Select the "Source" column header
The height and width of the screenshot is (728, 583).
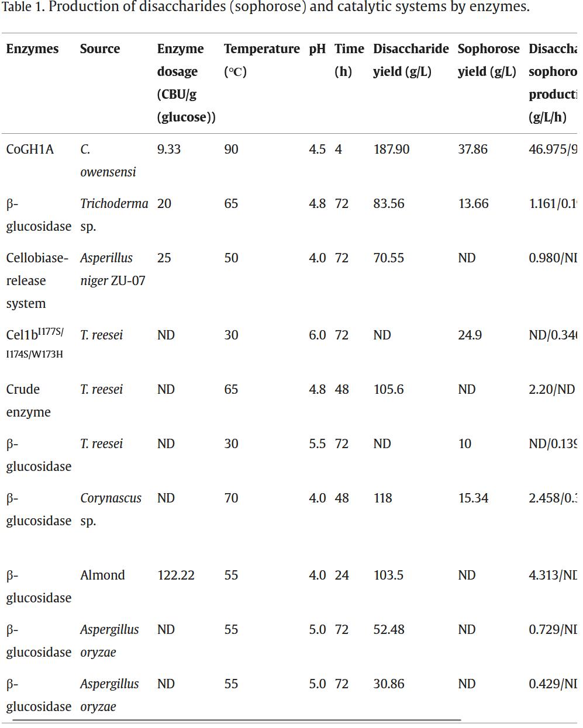coord(100,49)
